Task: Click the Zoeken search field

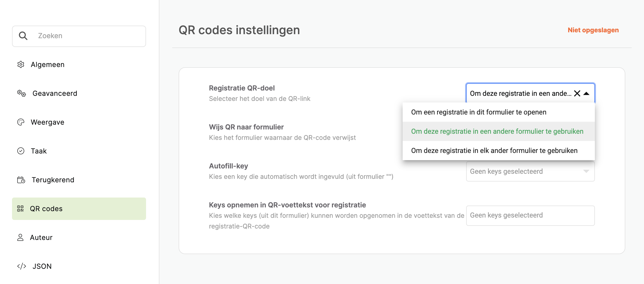Action: click(x=79, y=36)
